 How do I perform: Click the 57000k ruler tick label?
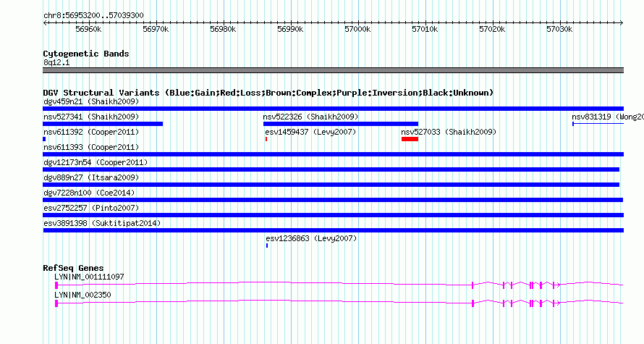tap(357, 30)
